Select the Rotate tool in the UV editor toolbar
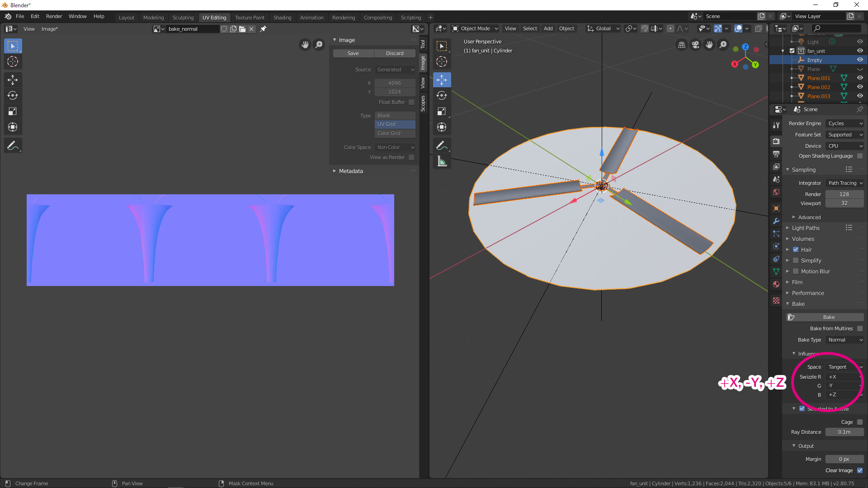This screenshot has height=488, width=868. pyautogui.click(x=13, y=95)
